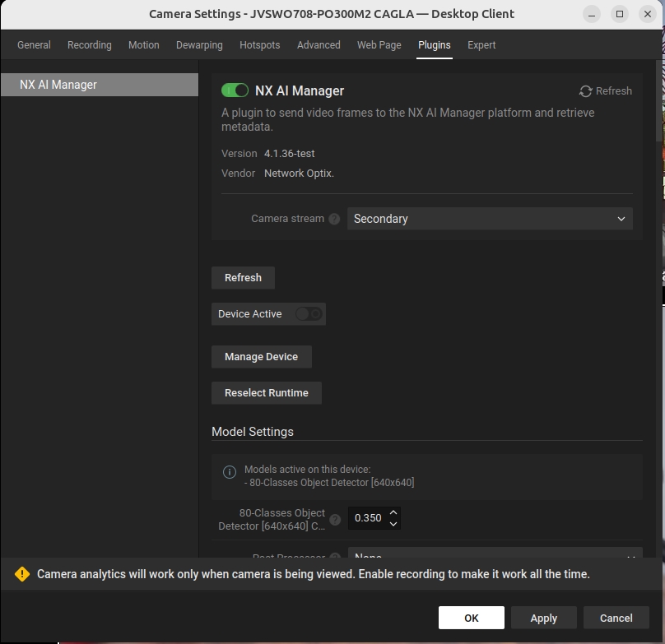Screen dimensions: 665x644
Task: Click the Reselect Runtime button
Action: (x=267, y=393)
